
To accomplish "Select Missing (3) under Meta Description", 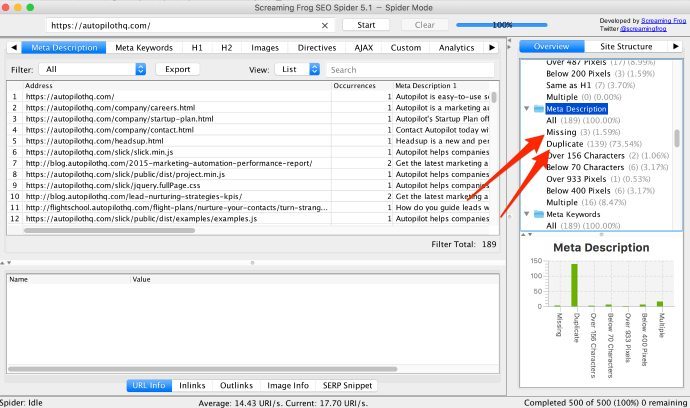I will 583,132.
